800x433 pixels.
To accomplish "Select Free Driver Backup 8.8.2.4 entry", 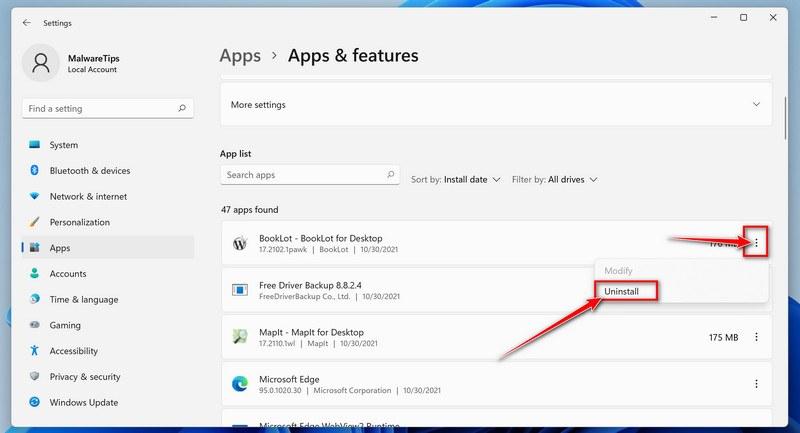I will [x=496, y=290].
